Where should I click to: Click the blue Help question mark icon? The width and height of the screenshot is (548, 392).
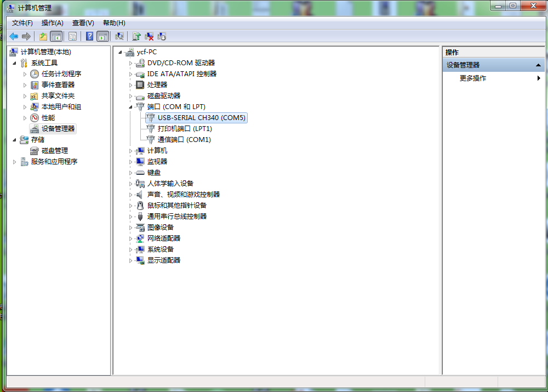(x=89, y=36)
